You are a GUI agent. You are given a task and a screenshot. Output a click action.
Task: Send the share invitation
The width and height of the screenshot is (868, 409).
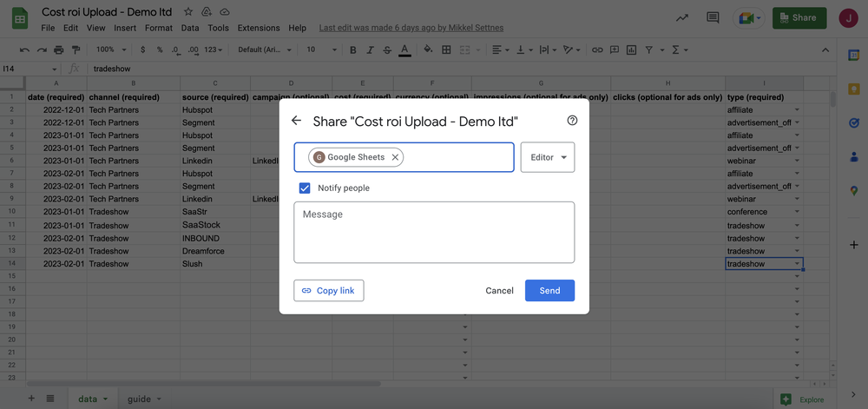(x=549, y=291)
